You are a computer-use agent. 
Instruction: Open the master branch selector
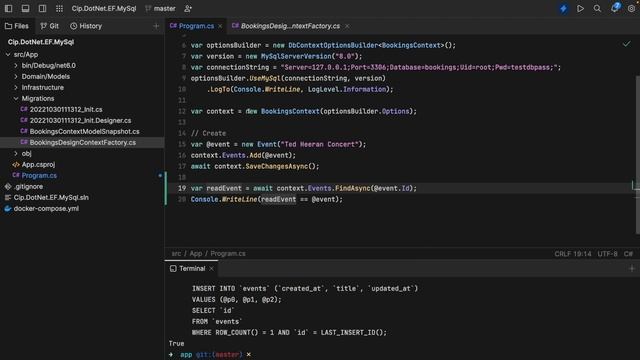coord(160,9)
